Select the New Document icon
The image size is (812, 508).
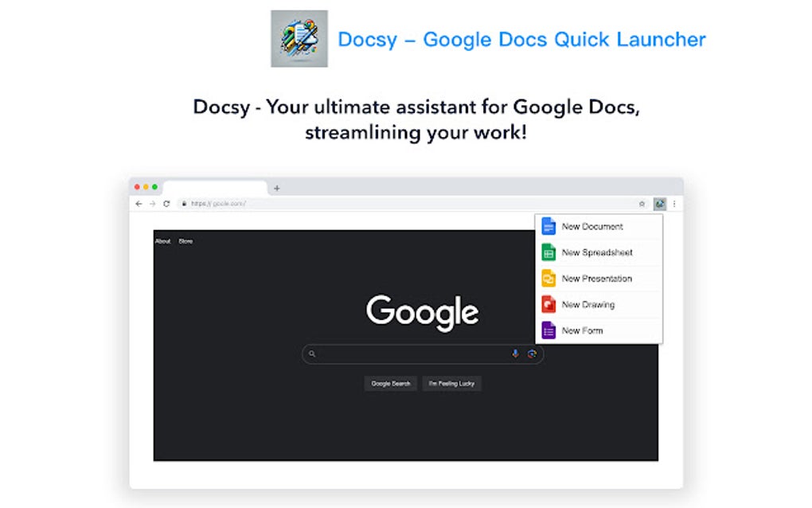tap(548, 226)
